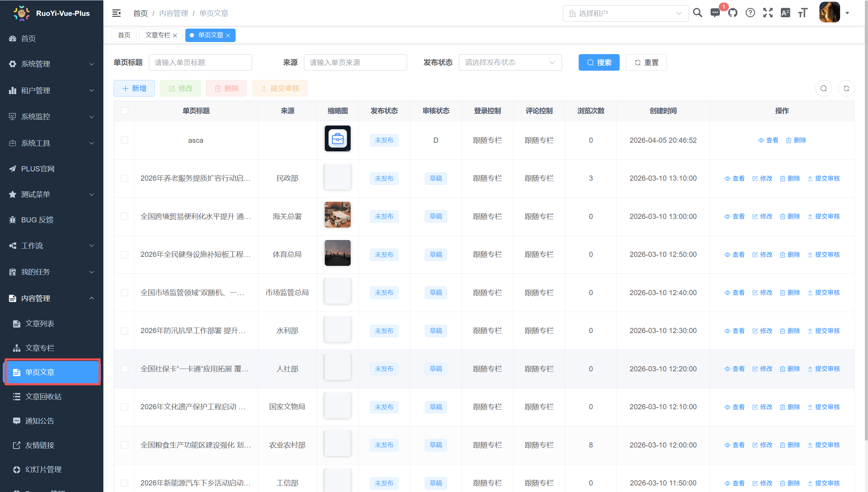Switch to the 文章专栏 tab
868x492 pixels.
coord(157,35)
